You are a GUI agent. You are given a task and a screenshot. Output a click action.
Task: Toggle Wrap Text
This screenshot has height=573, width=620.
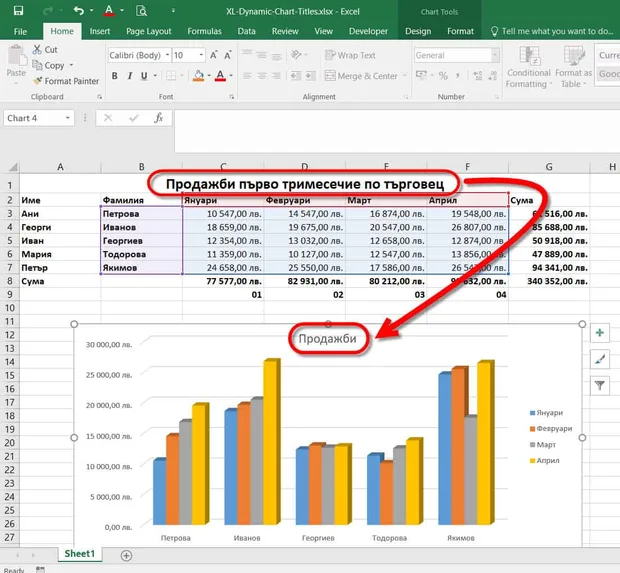pyautogui.click(x=350, y=55)
